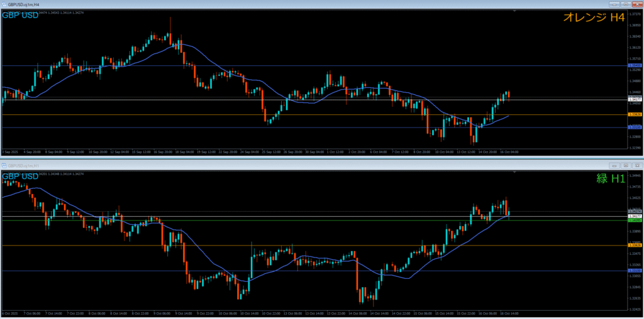Click the blue 1.33150 price tag in H4
Screen dimensions: 644x319
tap(635, 127)
